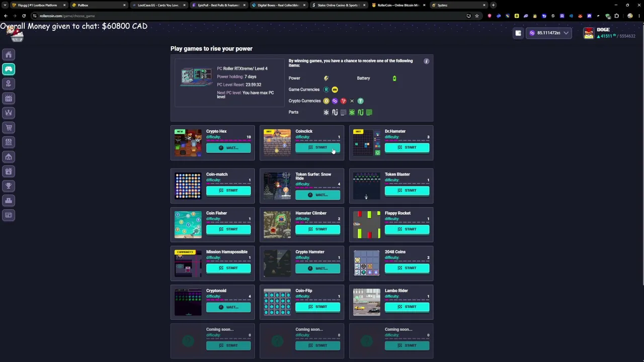The image size is (644, 362).
Task: Click the info icon in rewards panel
Action: coord(426,61)
